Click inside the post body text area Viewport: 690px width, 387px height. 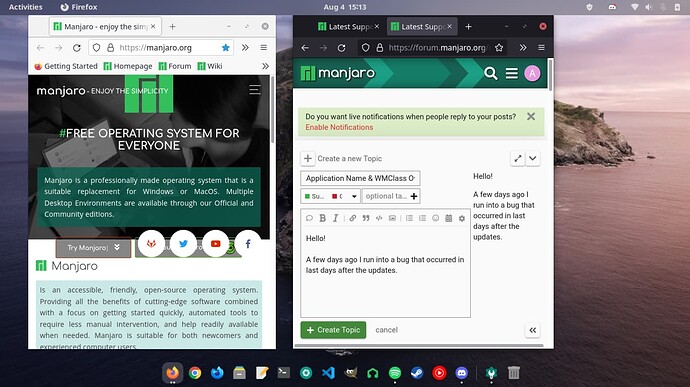[385, 272]
